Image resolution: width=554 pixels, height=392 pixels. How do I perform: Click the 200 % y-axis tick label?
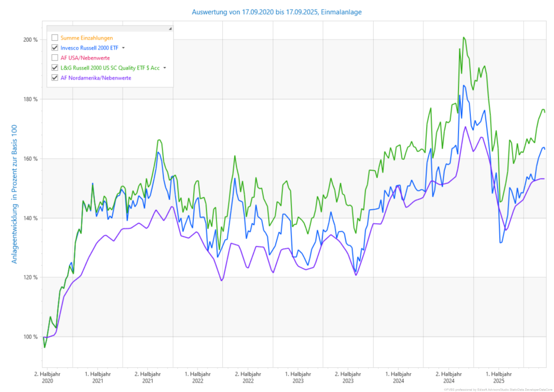pyautogui.click(x=30, y=40)
